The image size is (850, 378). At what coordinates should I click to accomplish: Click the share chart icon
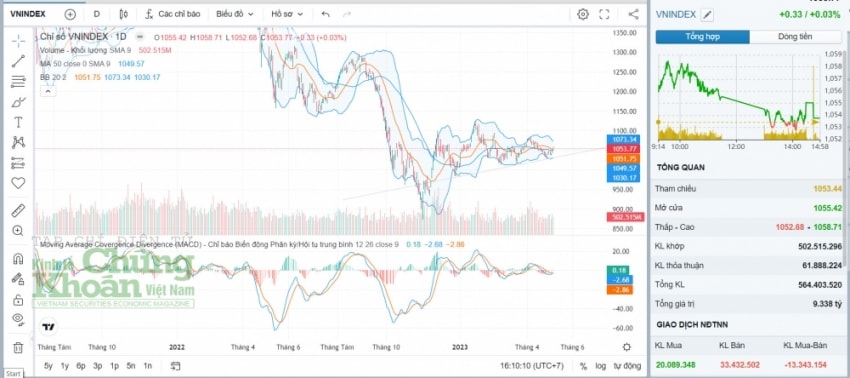click(633, 14)
